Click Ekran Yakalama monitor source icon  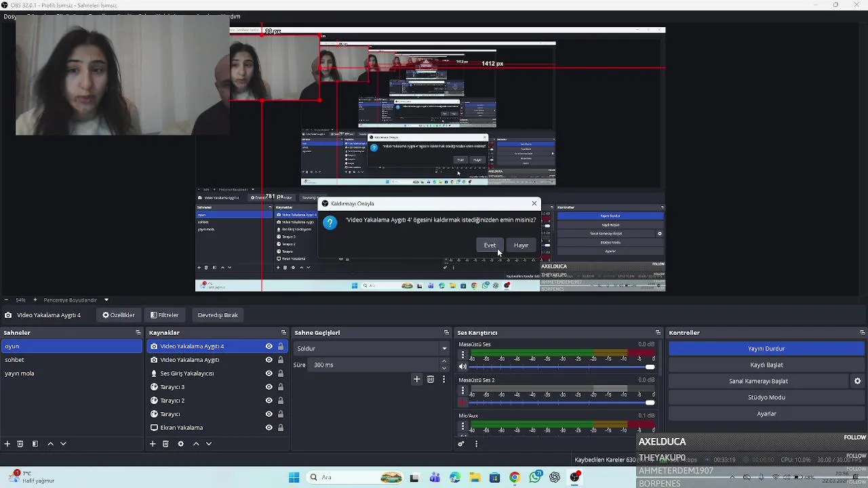point(154,428)
